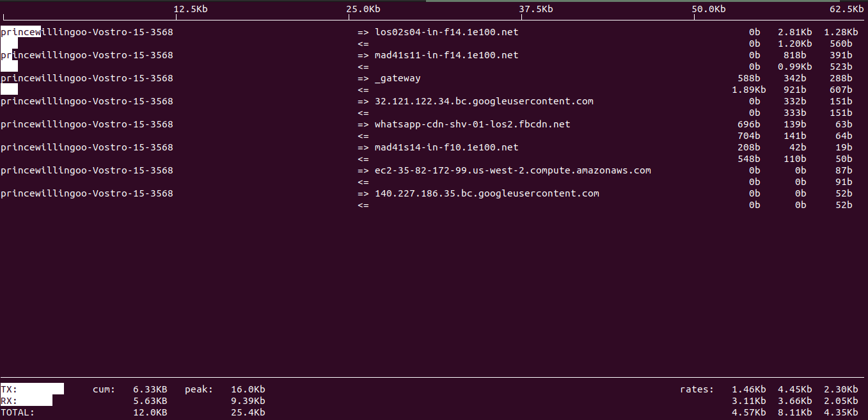Click the peak: label

click(x=199, y=389)
